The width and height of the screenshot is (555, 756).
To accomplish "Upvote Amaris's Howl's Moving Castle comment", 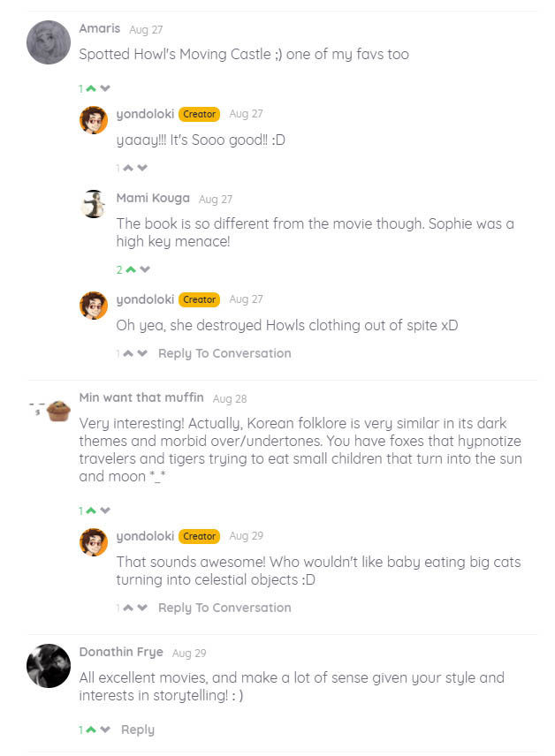I will 91,88.
